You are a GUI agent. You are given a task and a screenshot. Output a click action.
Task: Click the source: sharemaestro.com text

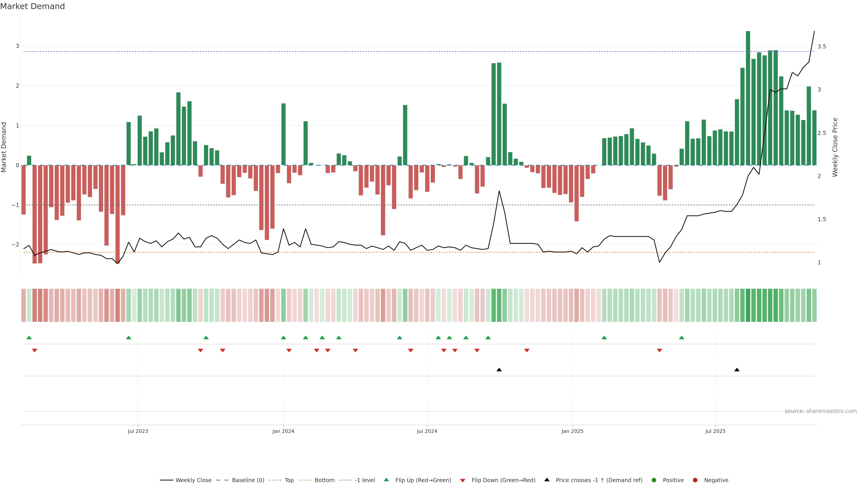[821, 411]
